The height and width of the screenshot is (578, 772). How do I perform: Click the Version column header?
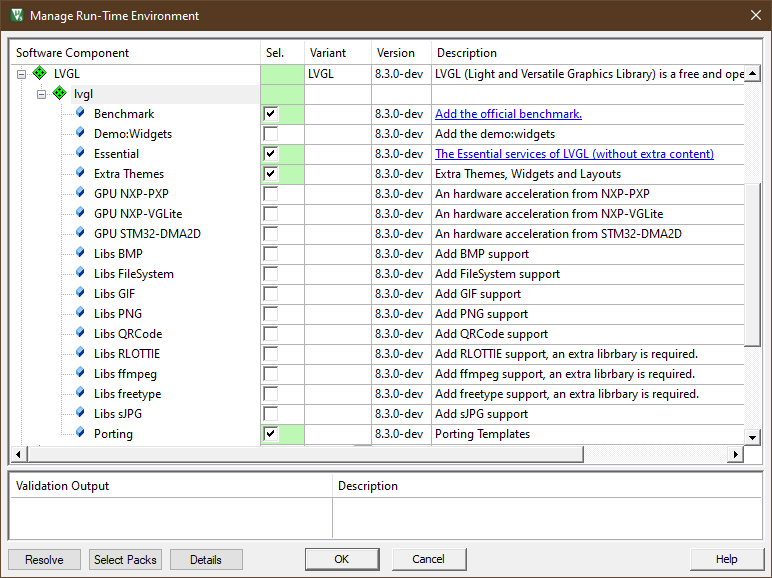tap(401, 53)
